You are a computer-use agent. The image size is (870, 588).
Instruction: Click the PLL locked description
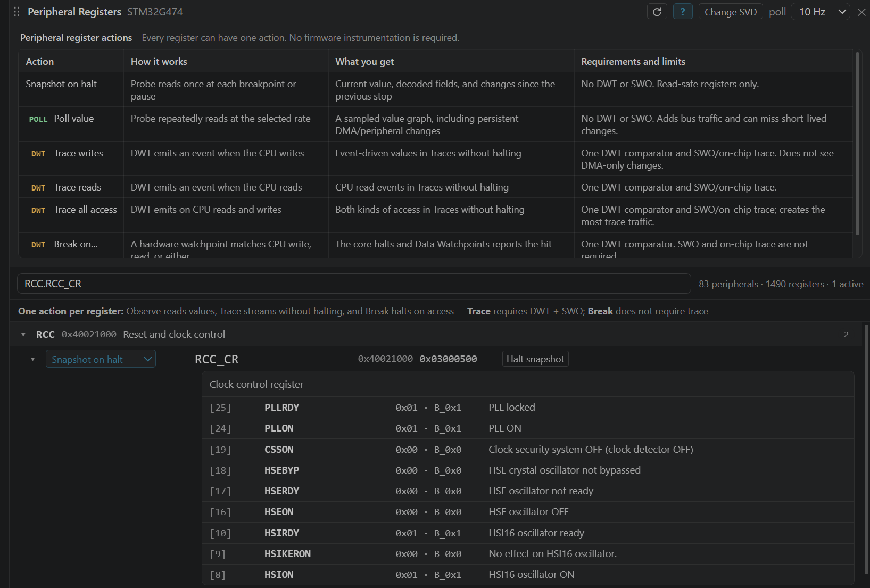(x=512, y=408)
